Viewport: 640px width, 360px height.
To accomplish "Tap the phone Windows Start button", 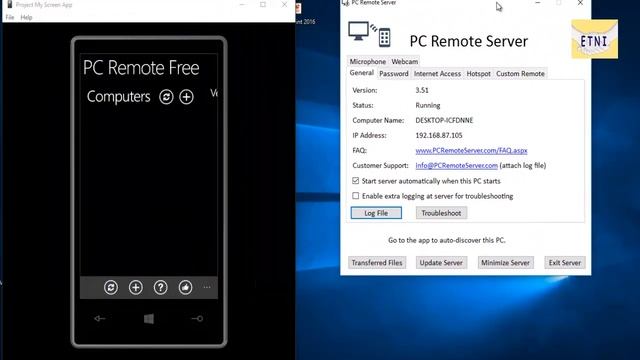I will (149, 319).
